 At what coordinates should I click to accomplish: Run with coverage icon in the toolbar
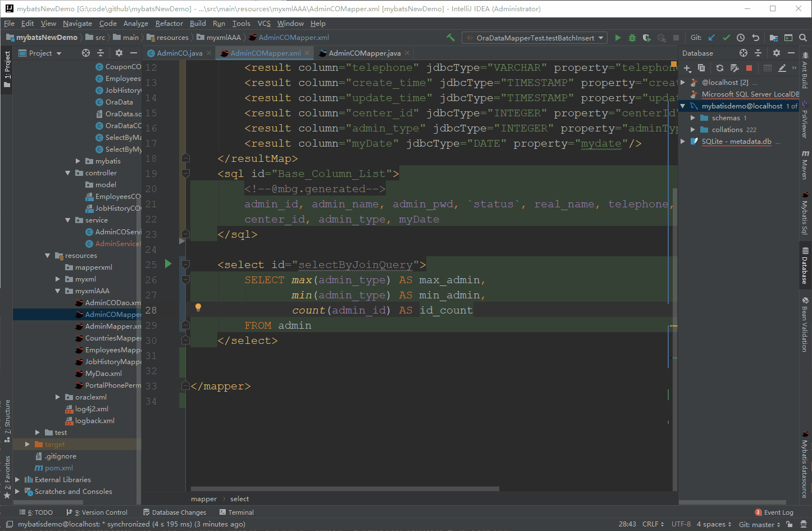647,38
